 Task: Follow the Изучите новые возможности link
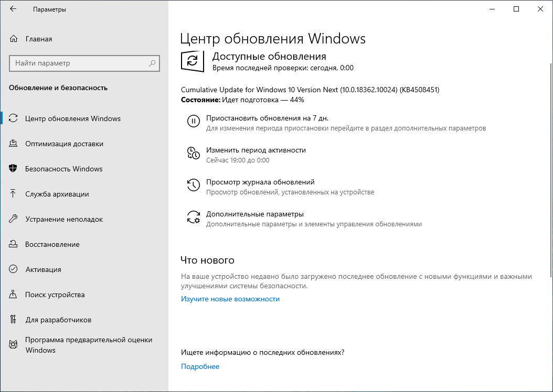(229, 299)
